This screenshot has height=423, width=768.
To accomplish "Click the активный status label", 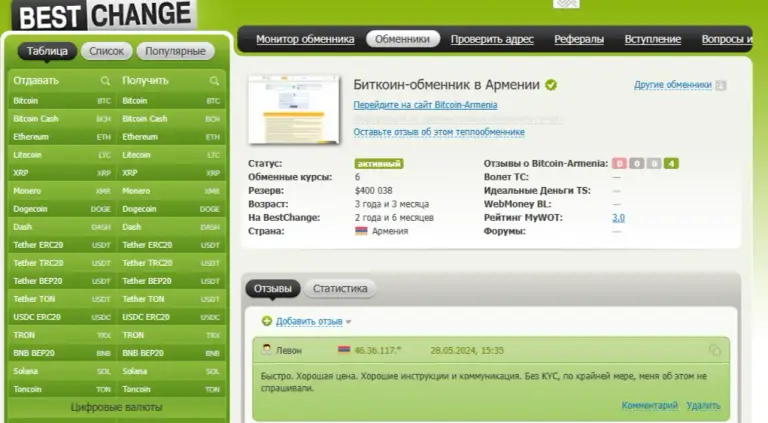I will 379,164.
